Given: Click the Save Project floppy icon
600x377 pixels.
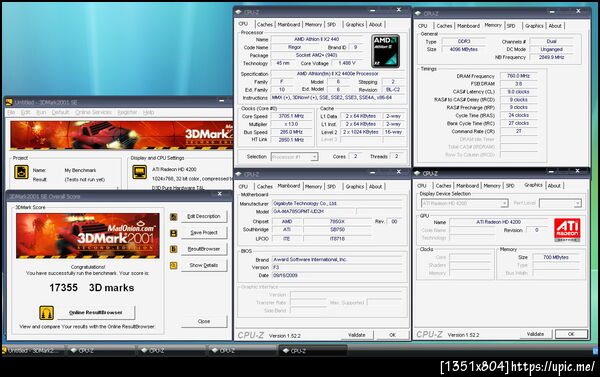Looking at the screenshot, I should 173,233.
